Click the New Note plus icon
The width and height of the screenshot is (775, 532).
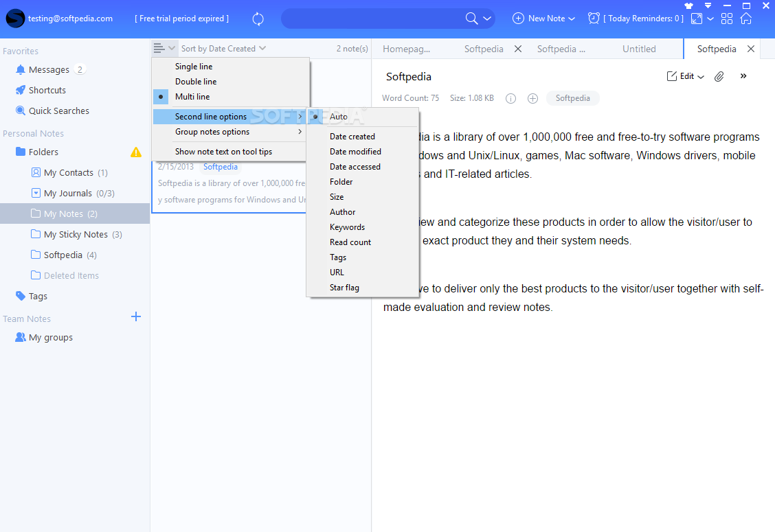click(518, 19)
